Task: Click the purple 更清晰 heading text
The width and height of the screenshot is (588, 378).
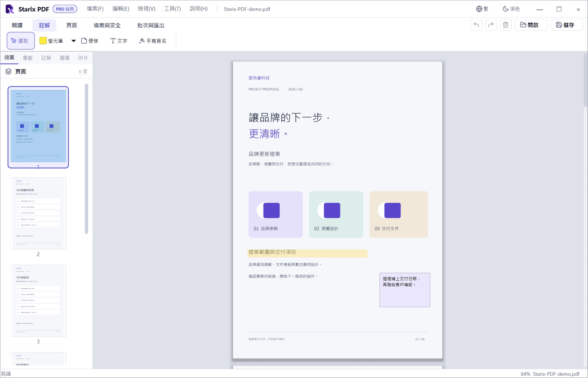Action: pos(268,134)
